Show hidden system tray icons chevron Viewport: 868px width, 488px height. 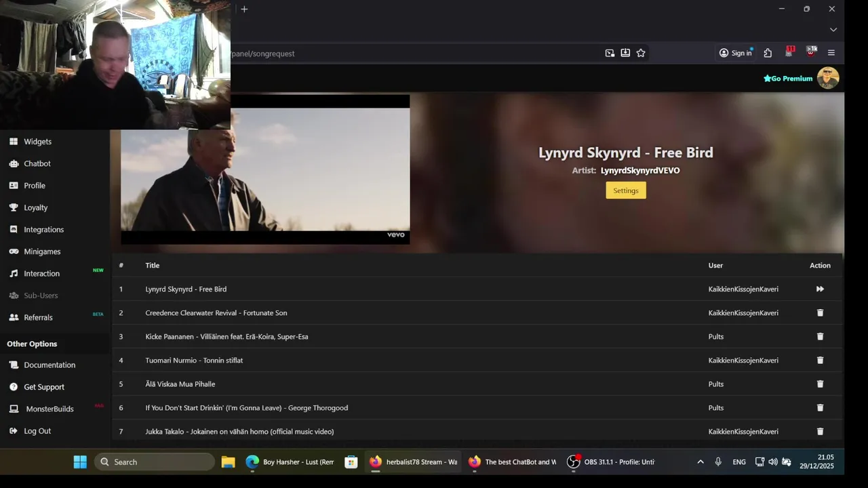(x=701, y=462)
